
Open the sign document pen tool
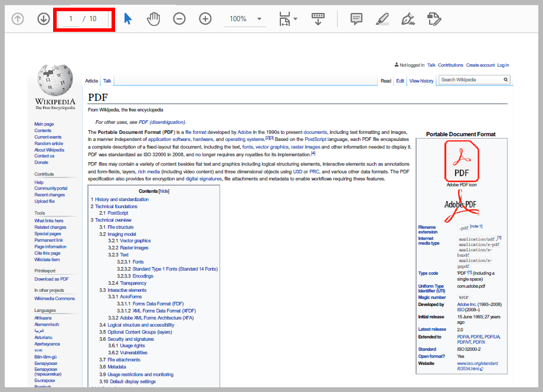click(x=408, y=19)
